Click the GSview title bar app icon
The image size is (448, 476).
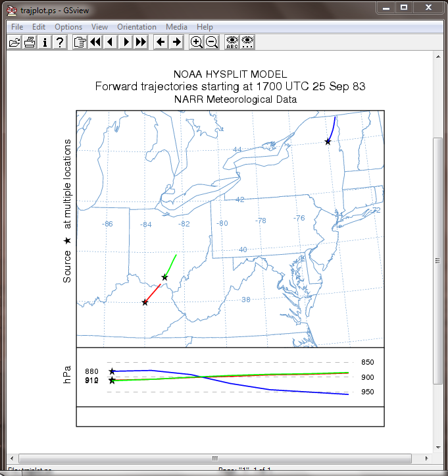coord(12,11)
